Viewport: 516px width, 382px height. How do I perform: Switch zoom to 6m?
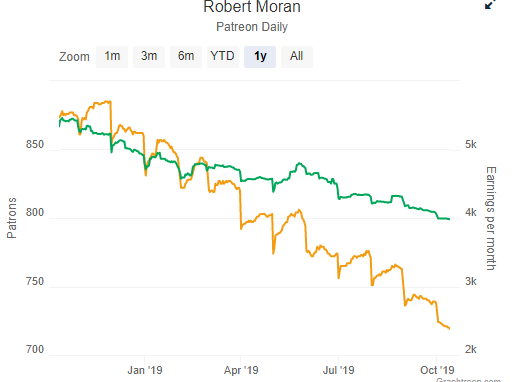point(186,57)
